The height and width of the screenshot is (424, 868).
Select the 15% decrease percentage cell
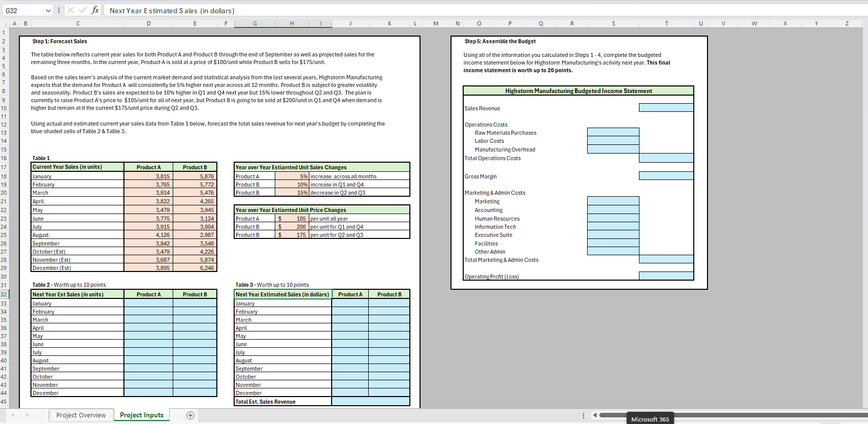(292, 193)
